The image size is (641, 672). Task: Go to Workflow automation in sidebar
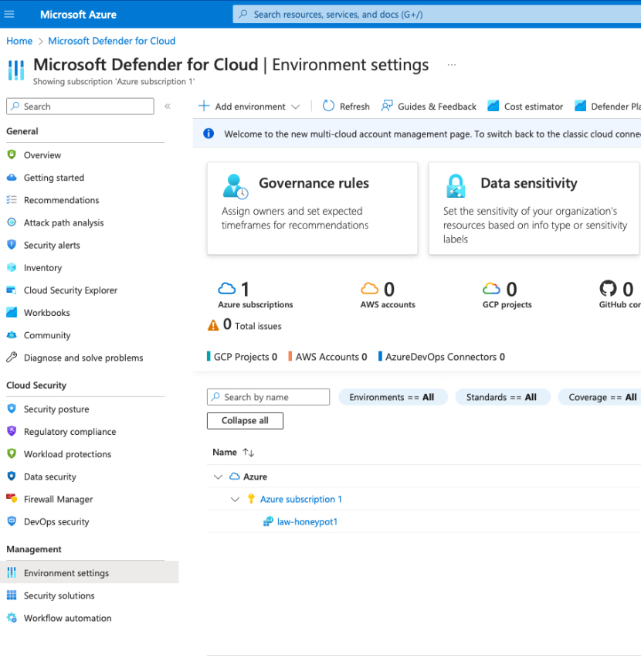67,619
